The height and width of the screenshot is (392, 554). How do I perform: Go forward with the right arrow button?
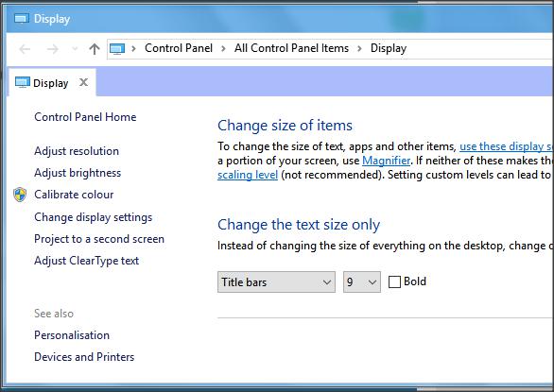[x=53, y=49]
